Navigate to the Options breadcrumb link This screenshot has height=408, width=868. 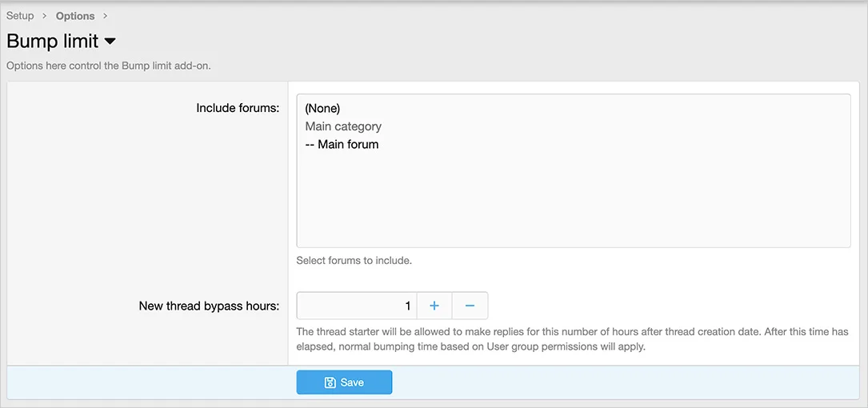(x=75, y=16)
